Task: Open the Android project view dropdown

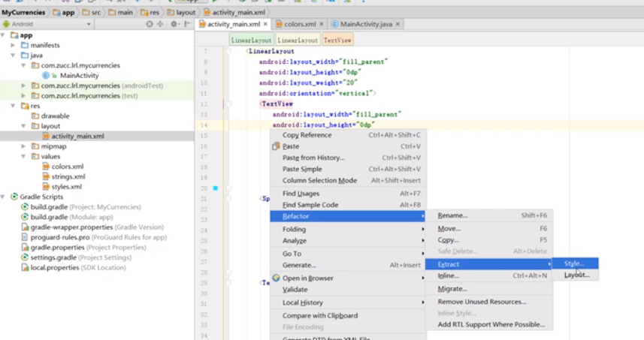Action: pos(45,24)
